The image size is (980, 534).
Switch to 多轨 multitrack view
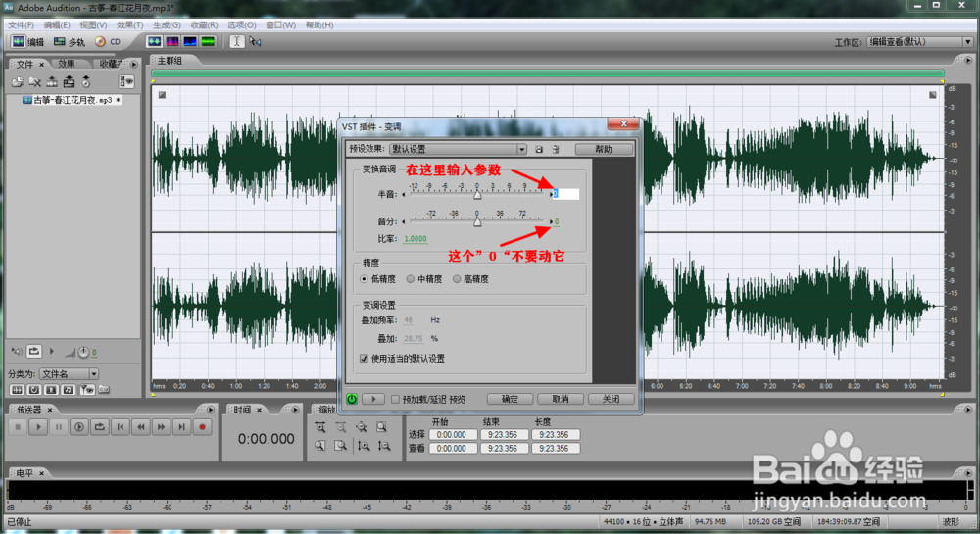click(x=69, y=42)
